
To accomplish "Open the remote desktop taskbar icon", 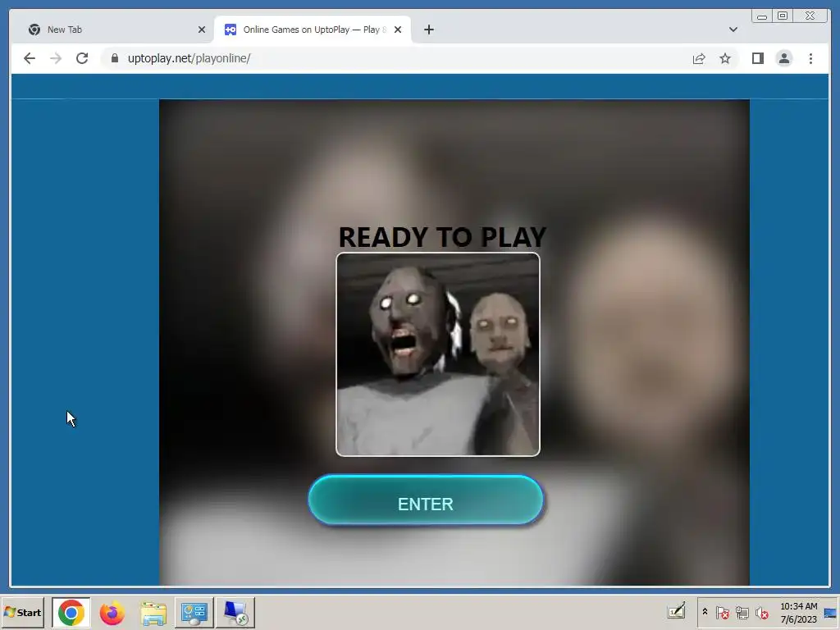I will pos(235,612).
